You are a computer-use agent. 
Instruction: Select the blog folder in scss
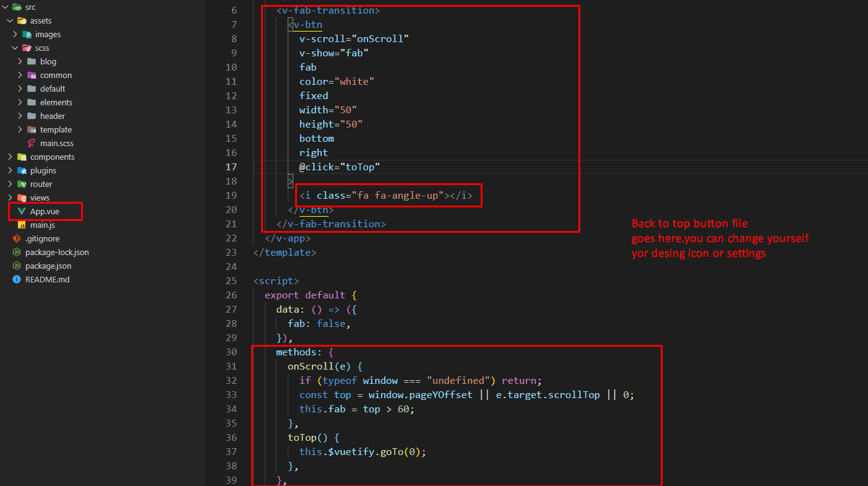click(48, 62)
